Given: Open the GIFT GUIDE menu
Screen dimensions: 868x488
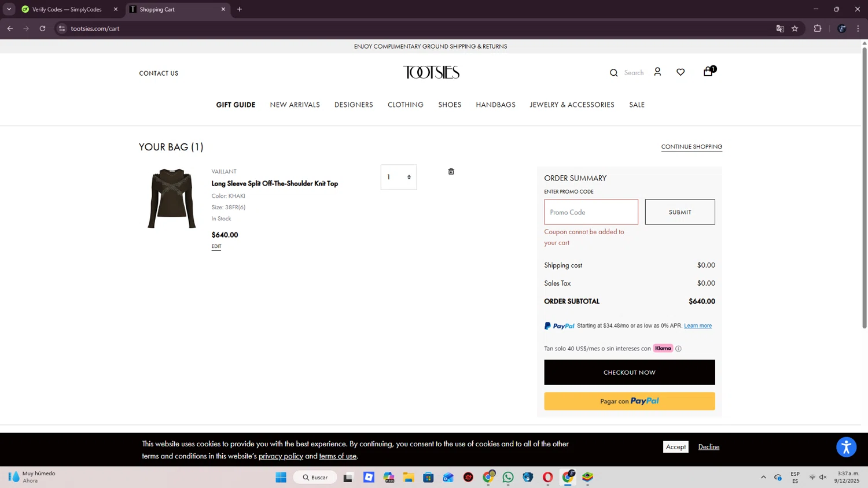Looking at the screenshot, I should 236,105.
